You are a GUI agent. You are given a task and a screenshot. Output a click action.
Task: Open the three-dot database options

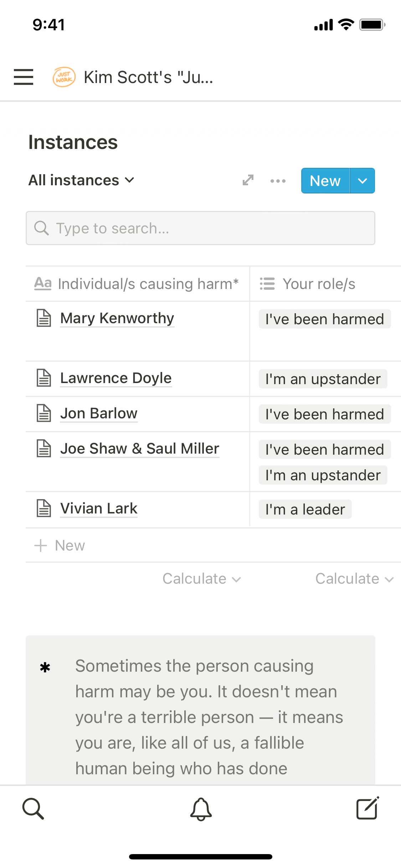pyautogui.click(x=278, y=181)
